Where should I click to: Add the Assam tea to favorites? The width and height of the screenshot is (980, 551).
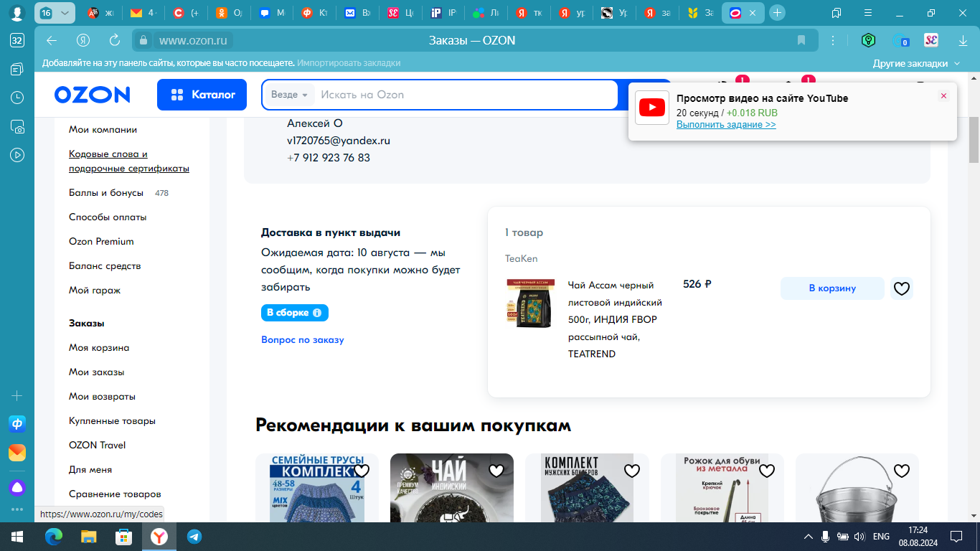[x=902, y=288]
